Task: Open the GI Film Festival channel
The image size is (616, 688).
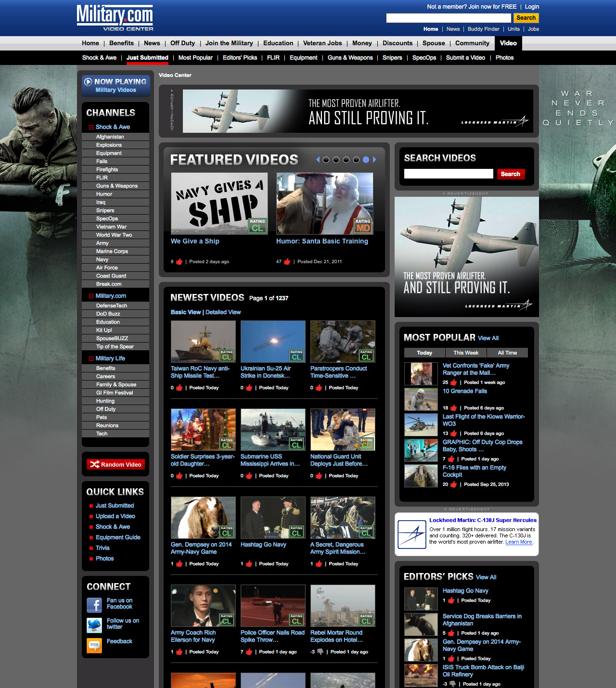Action: 115,393
